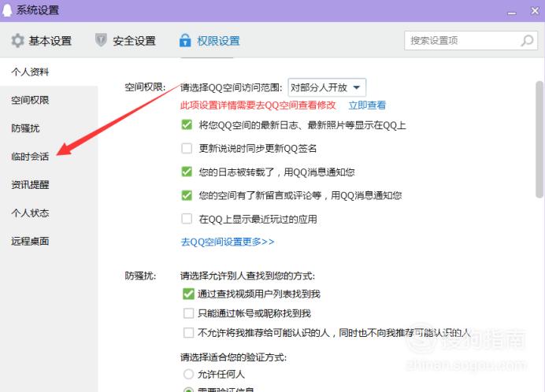This screenshot has width=545, height=392.
Task: Uncheck 最新日志、最新照片等显示在QQ上
Action: tap(187, 124)
